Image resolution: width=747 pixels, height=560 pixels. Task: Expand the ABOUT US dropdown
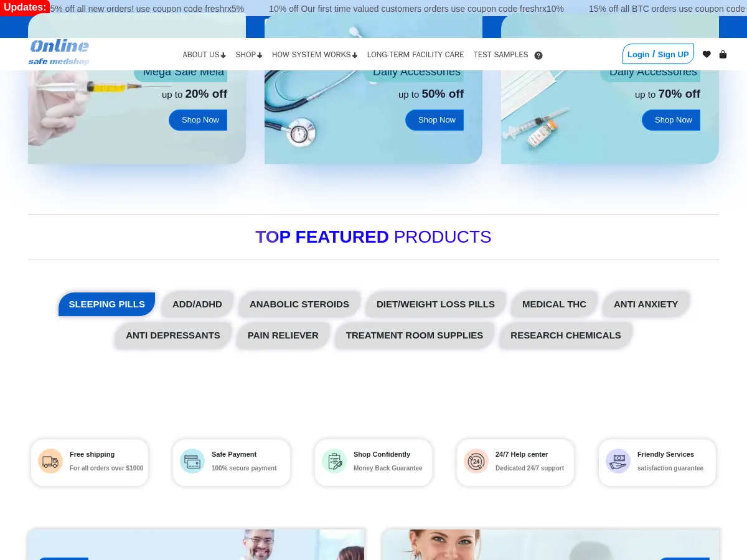(x=204, y=55)
